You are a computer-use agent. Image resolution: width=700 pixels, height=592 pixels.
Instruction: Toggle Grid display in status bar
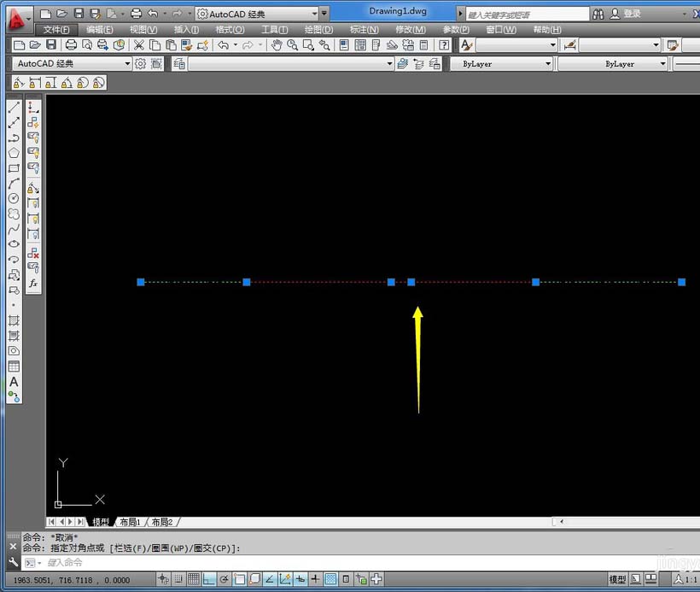(194, 579)
